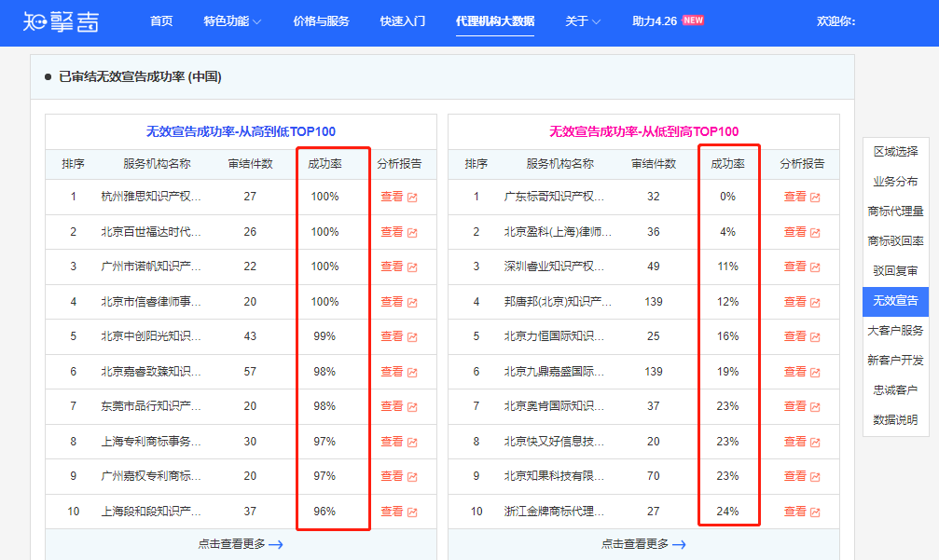Jump to 数据说明 in the side menu
939x560 pixels.
pos(895,420)
